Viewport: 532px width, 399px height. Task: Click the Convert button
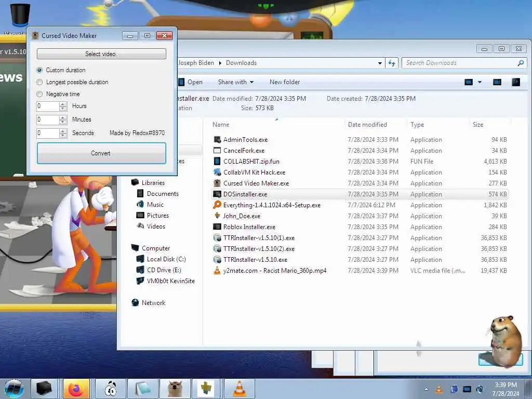[x=101, y=153]
